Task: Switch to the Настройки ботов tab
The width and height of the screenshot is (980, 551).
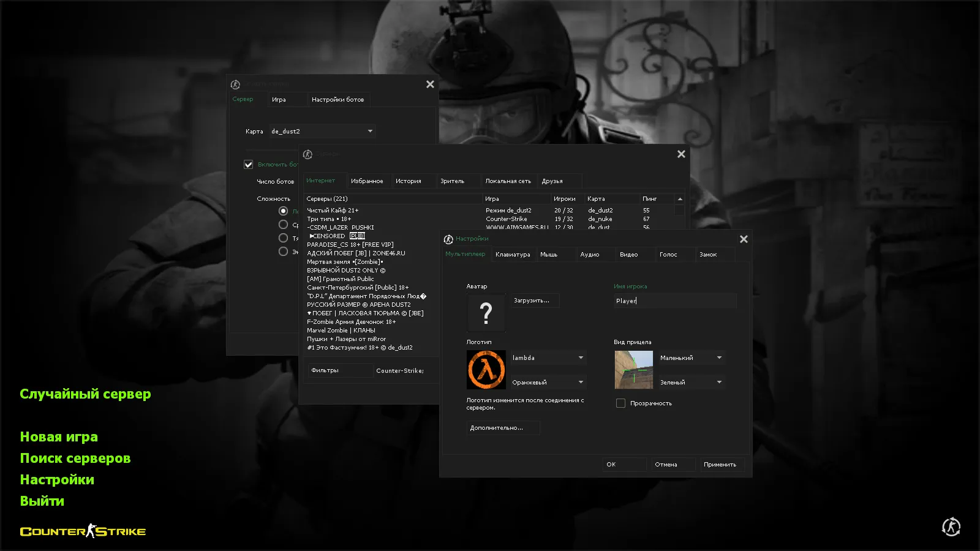Action: tap(339, 99)
